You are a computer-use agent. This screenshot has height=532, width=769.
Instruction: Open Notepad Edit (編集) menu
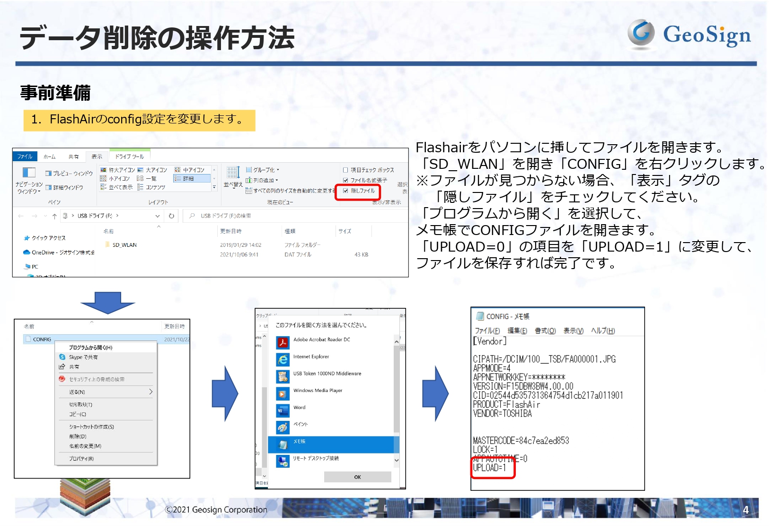pos(517,331)
